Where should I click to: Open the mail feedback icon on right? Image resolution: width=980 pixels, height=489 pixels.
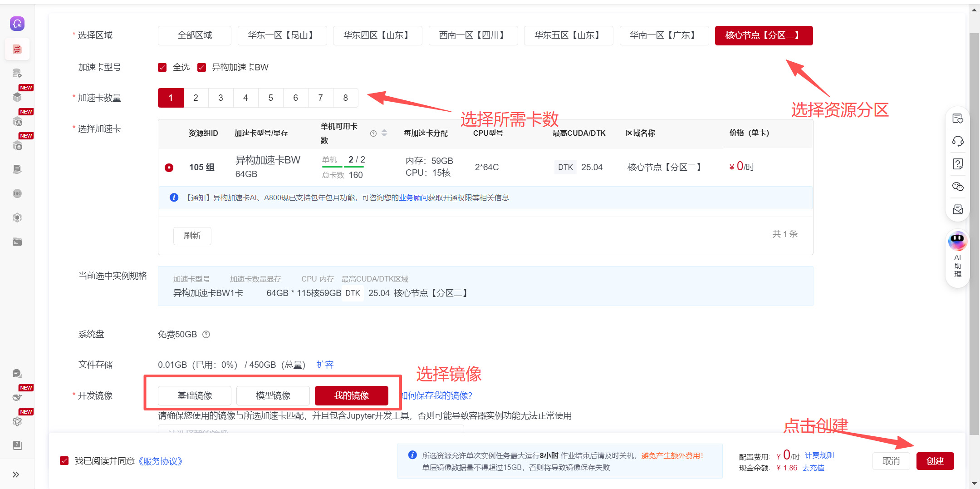tap(958, 209)
